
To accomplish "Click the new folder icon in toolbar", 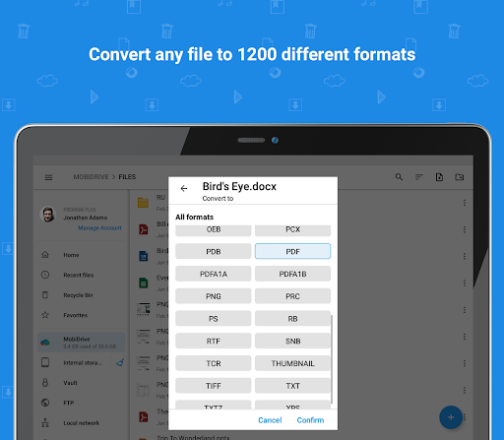I will click(460, 177).
